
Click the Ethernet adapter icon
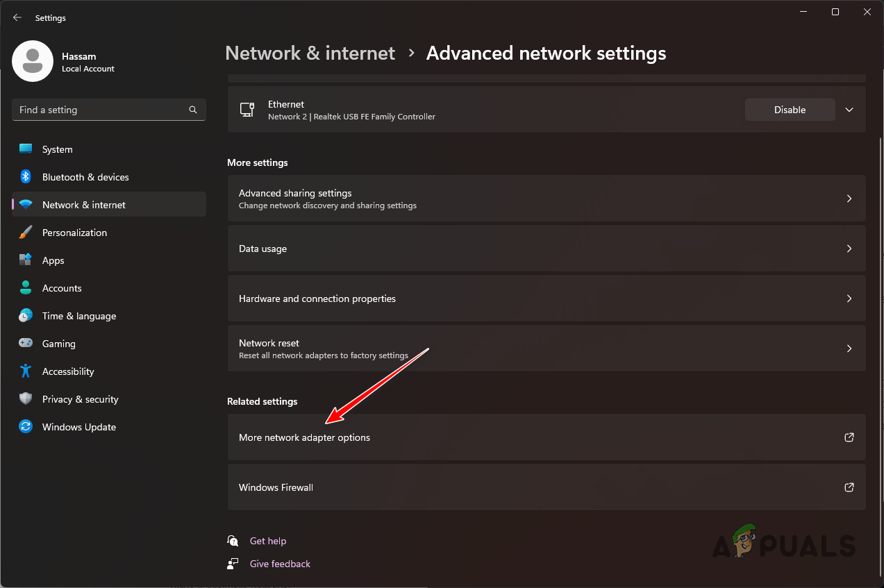[247, 109]
